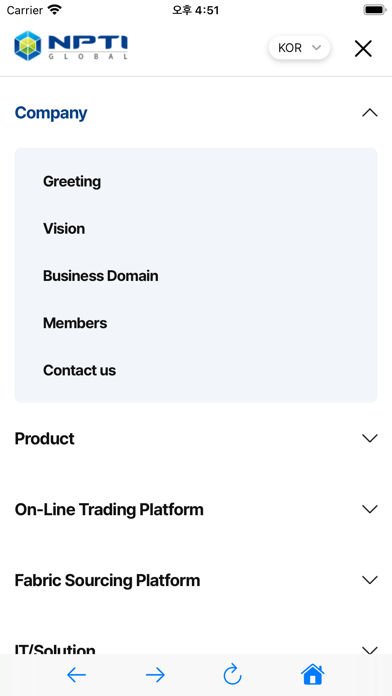Close the menu with the X icon
Viewport: 392px width, 696px height.
point(363,48)
